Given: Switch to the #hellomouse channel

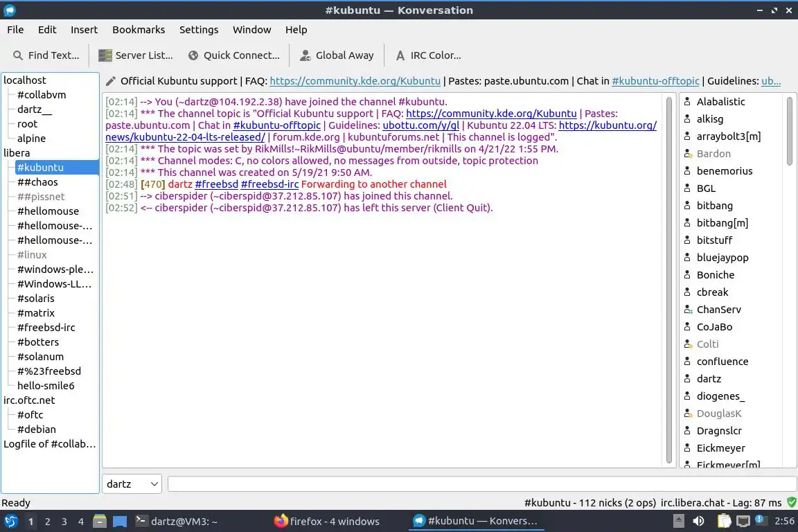Looking at the screenshot, I should [x=48, y=211].
